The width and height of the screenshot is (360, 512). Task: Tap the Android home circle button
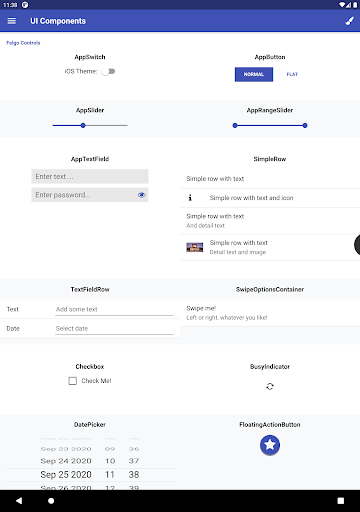pos(51,501)
